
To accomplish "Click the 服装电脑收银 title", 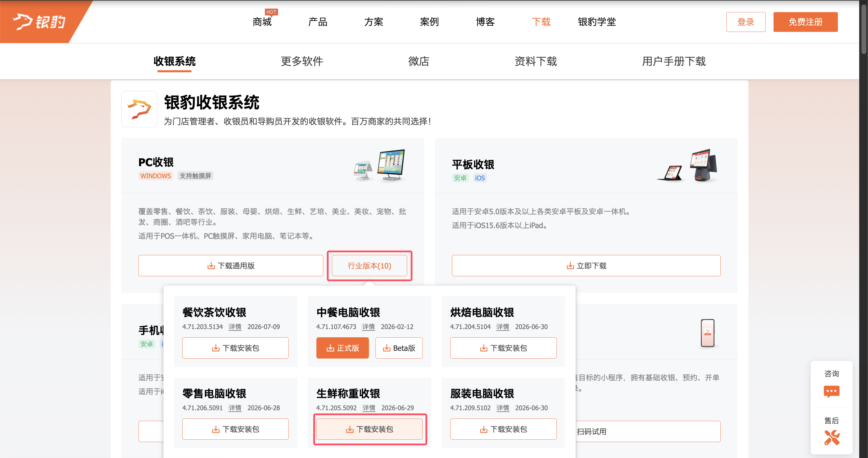I will (x=482, y=393).
